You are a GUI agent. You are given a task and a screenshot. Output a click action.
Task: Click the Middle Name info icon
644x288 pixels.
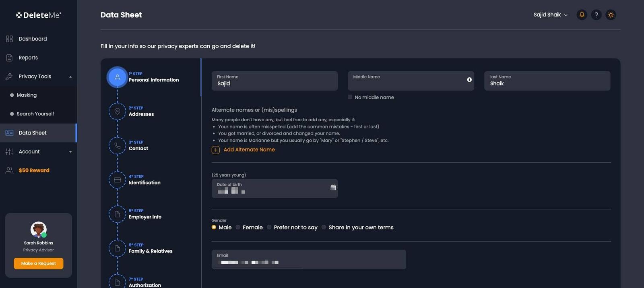[469, 80]
